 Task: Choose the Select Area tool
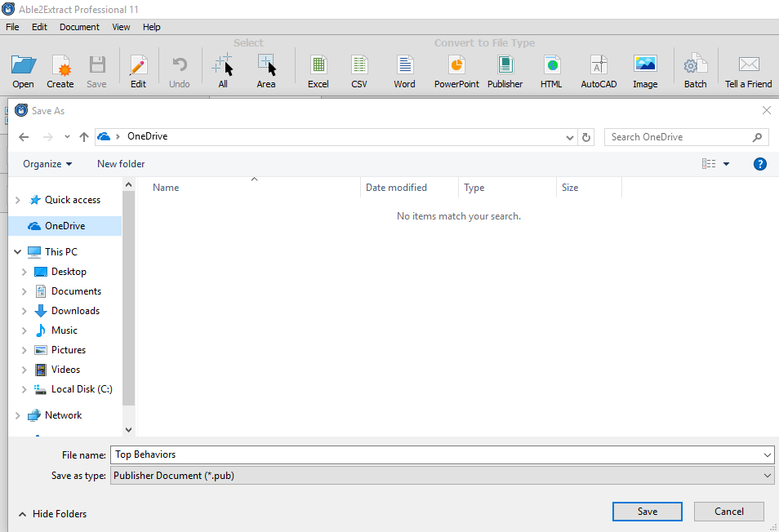click(x=266, y=64)
